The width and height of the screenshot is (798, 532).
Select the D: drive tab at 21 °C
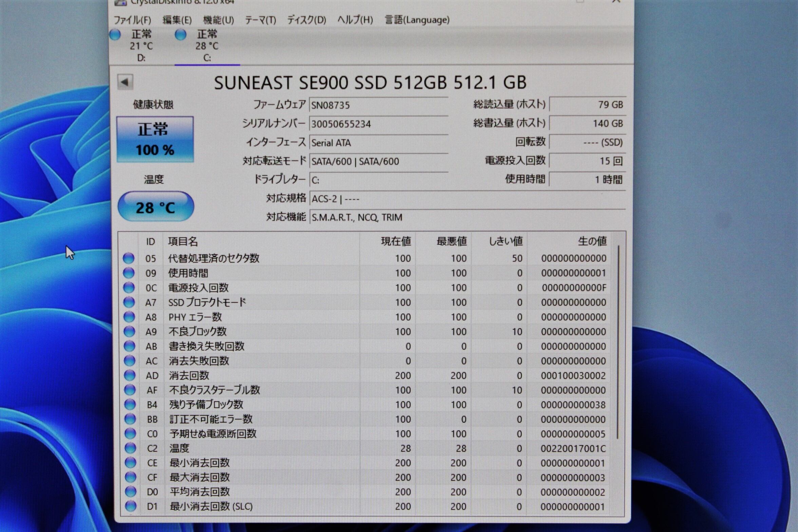(x=141, y=46)
